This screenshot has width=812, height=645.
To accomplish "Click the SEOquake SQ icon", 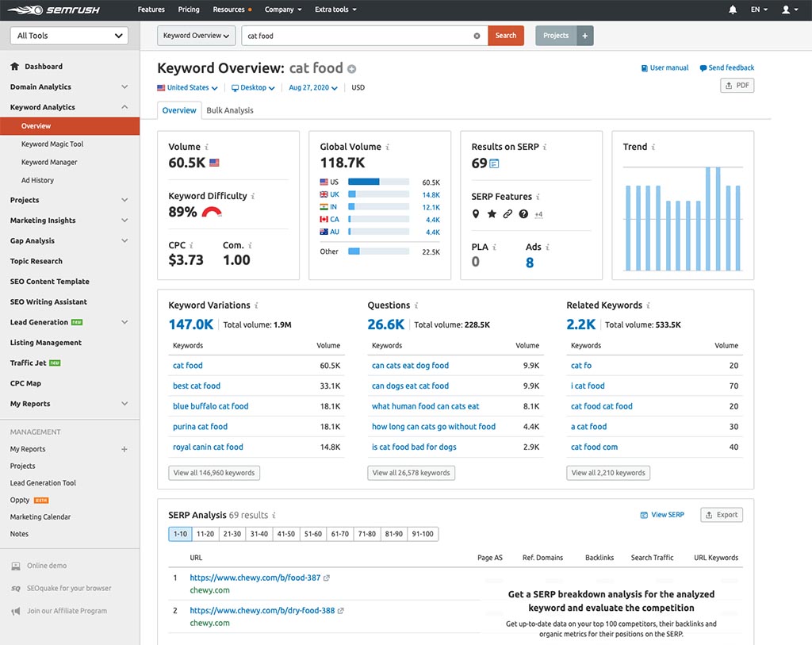I will pos(16,589).
